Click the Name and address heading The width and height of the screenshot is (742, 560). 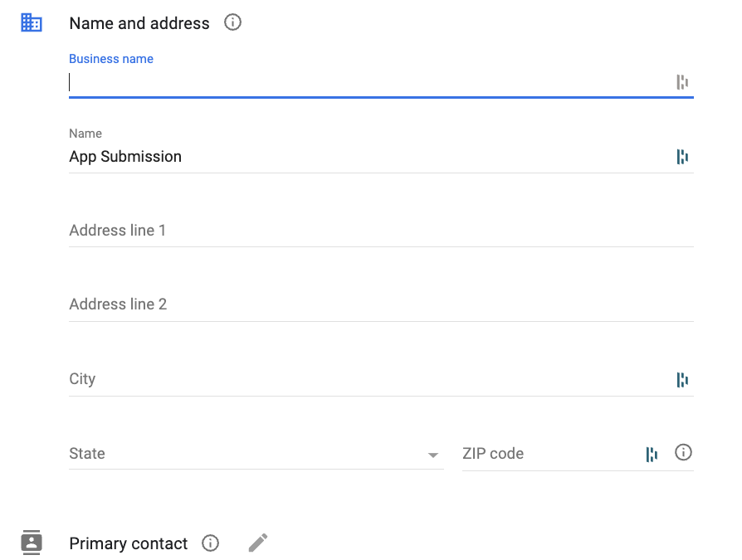click(x=139, y=23)
